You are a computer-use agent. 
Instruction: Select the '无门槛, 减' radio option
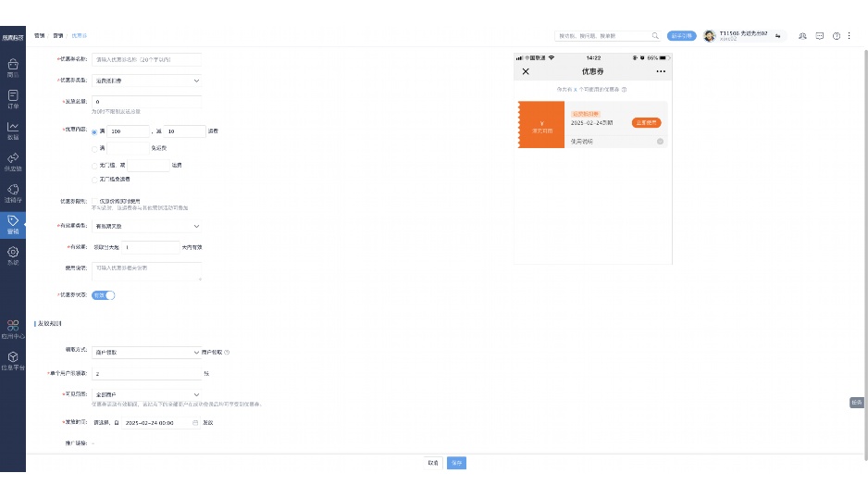click(94, 166)
